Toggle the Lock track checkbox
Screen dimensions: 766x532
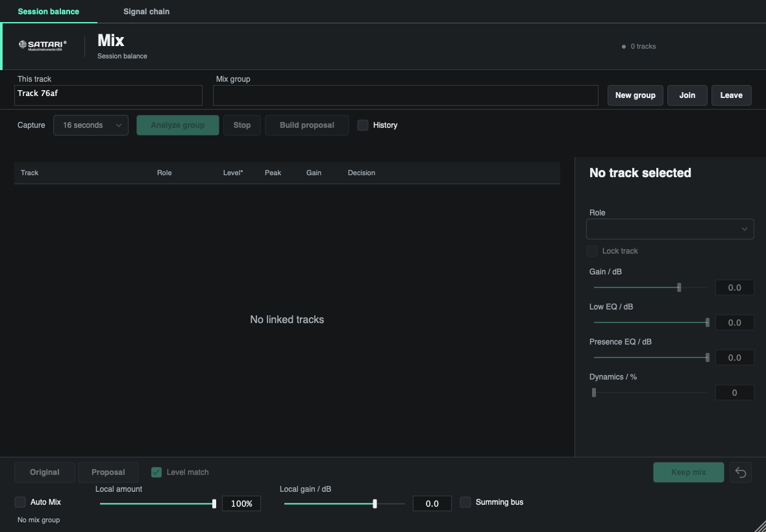pyautogui.click(x=591, y=251)
